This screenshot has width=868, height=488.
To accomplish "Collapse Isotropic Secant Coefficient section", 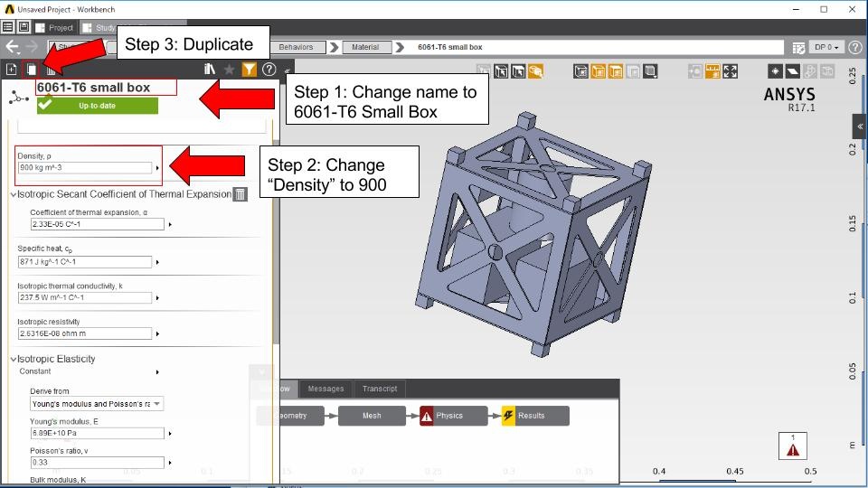I will point(14,194).
